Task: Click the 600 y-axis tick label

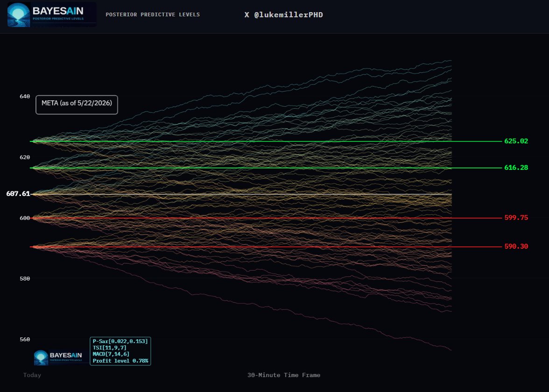Action: [25, 218]
